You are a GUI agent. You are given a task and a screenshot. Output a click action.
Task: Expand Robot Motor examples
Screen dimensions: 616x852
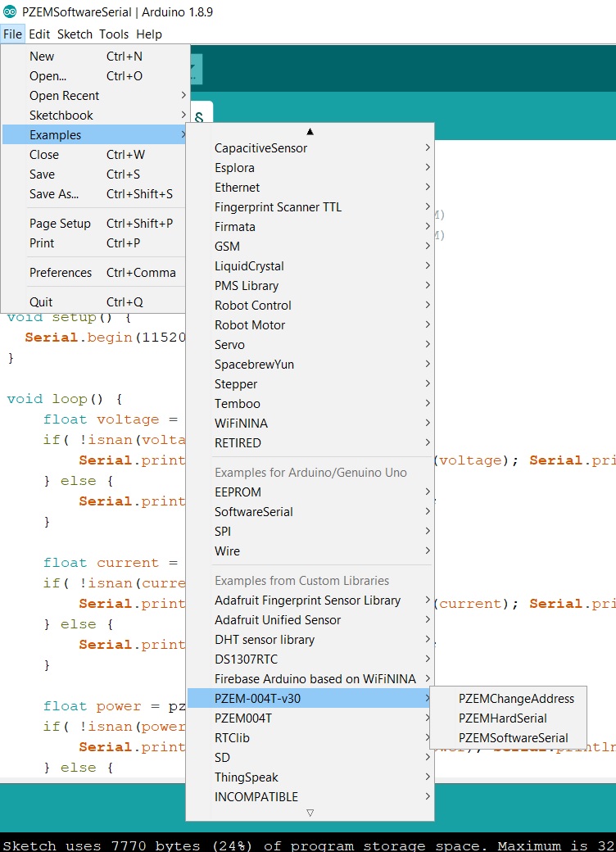point(310,325)
